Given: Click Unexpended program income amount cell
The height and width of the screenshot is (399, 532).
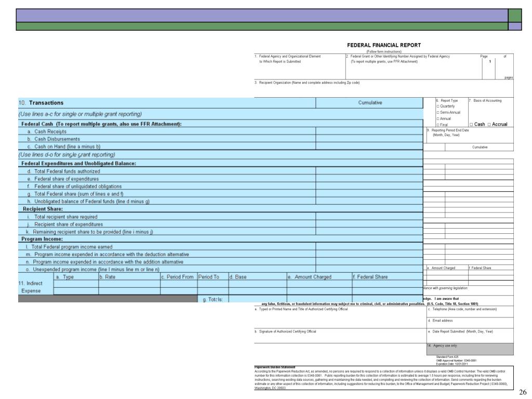Looking at the screenshot, I should pyautogui.click(x=369, y=269).
